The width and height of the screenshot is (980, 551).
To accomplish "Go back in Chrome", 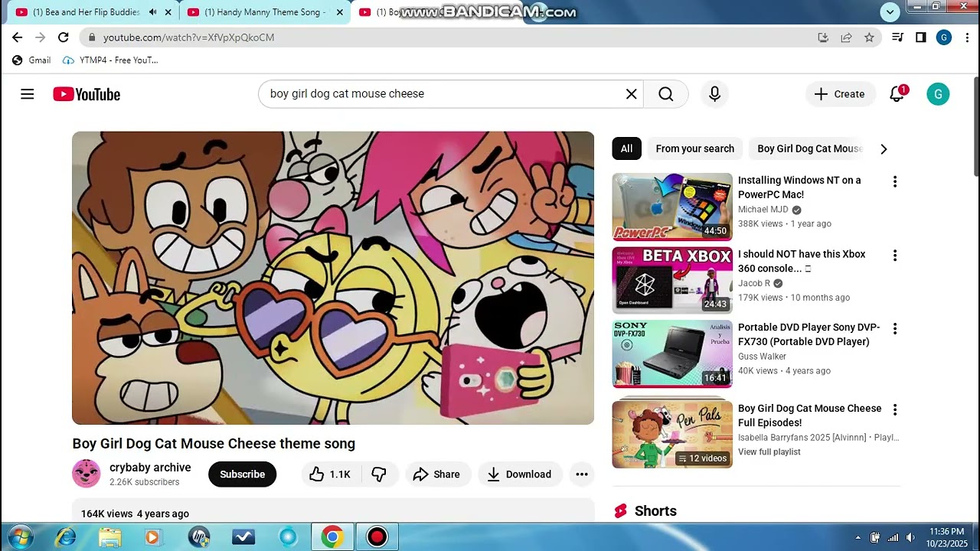I will tap(18, 37).
